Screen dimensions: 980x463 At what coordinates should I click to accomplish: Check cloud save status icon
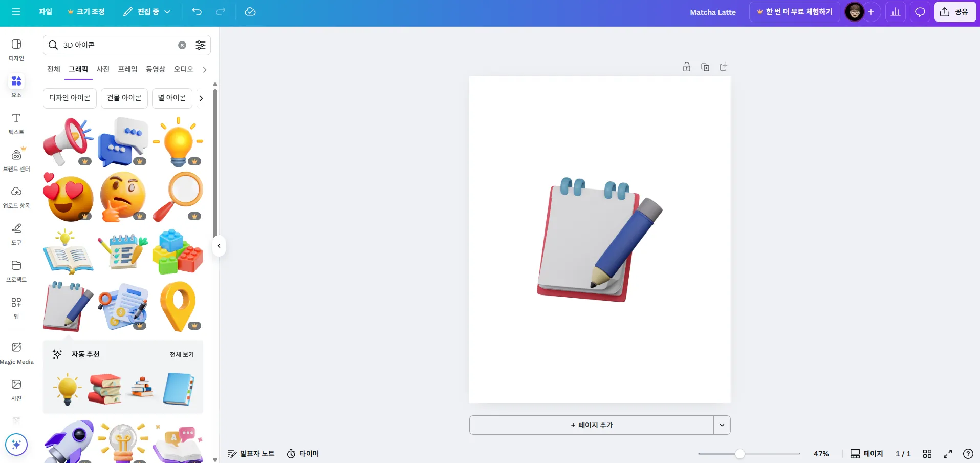(250, 12)
